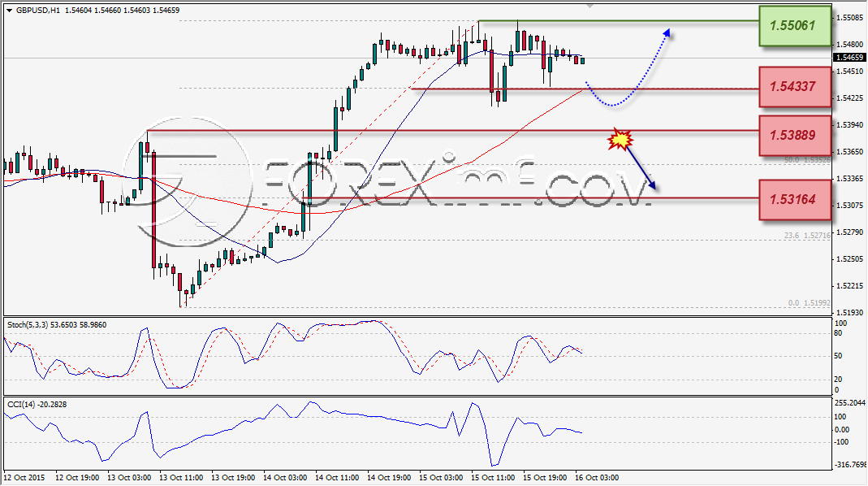Click the 15 Oct 03:00 time label

point(441,477)
